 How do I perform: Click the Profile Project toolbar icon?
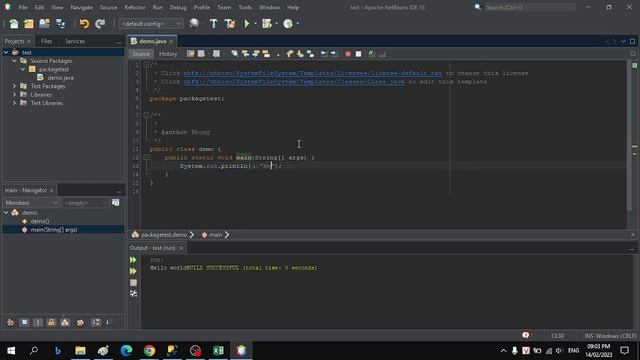tap(288, 24)
